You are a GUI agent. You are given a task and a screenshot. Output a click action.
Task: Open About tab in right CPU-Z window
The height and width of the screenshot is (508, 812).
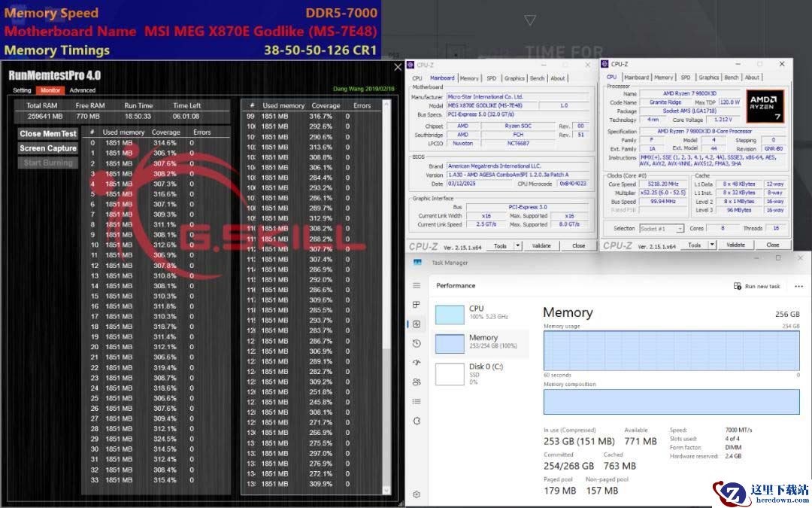coord(752,78)
